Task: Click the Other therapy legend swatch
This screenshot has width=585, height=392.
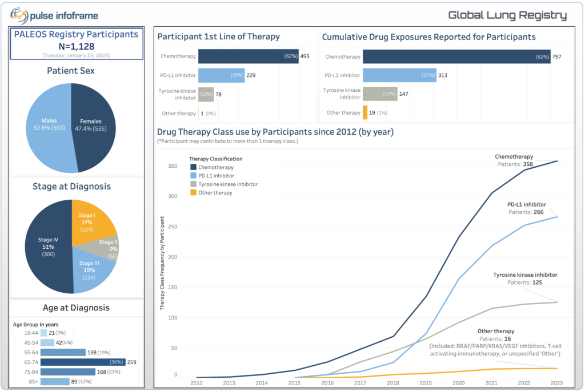Action: pyautogui.click(x=194, y=193)
